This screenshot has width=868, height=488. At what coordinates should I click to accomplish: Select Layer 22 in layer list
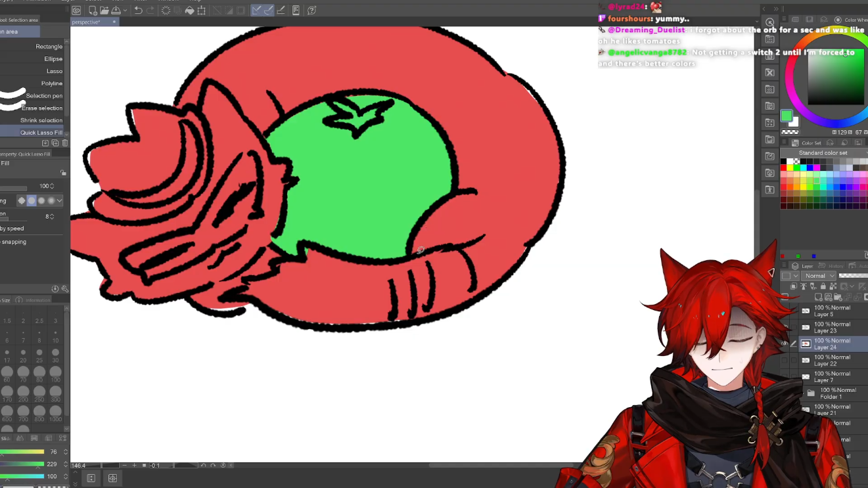[x=833, y=361]
